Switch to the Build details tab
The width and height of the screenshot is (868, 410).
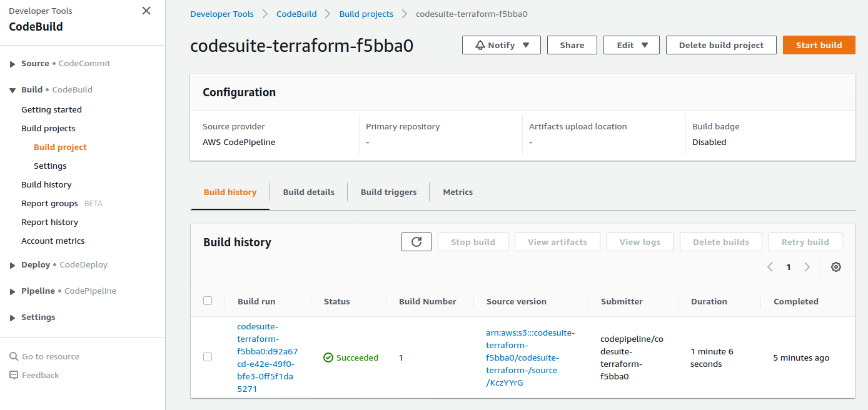point(308,192)
